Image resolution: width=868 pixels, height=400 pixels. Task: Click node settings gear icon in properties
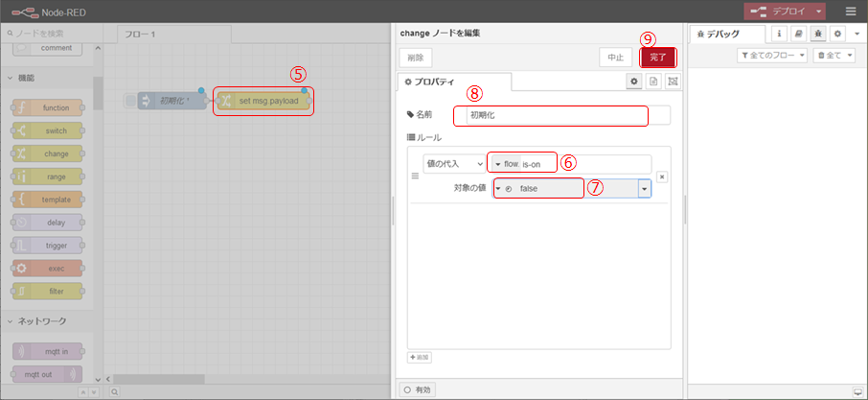(x=633, y=82)
